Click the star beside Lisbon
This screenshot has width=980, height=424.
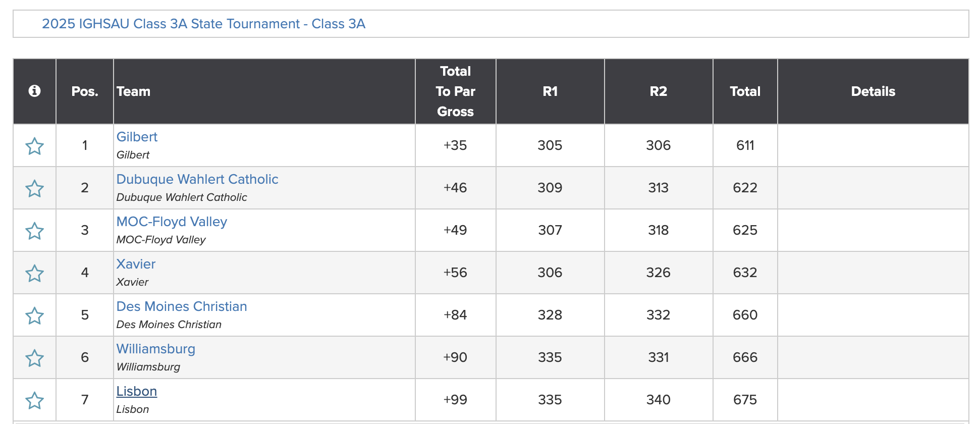click(x=34, y=401)
